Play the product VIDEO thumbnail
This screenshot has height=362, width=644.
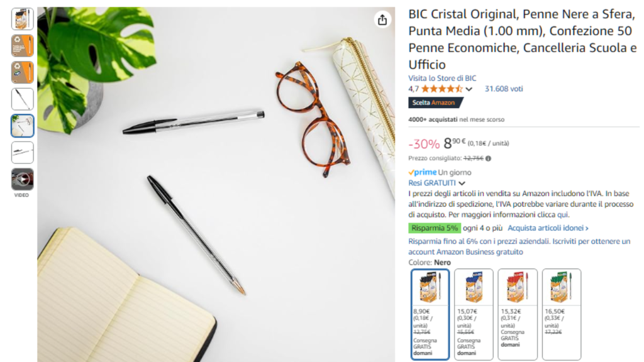click(x=22, y=179)
